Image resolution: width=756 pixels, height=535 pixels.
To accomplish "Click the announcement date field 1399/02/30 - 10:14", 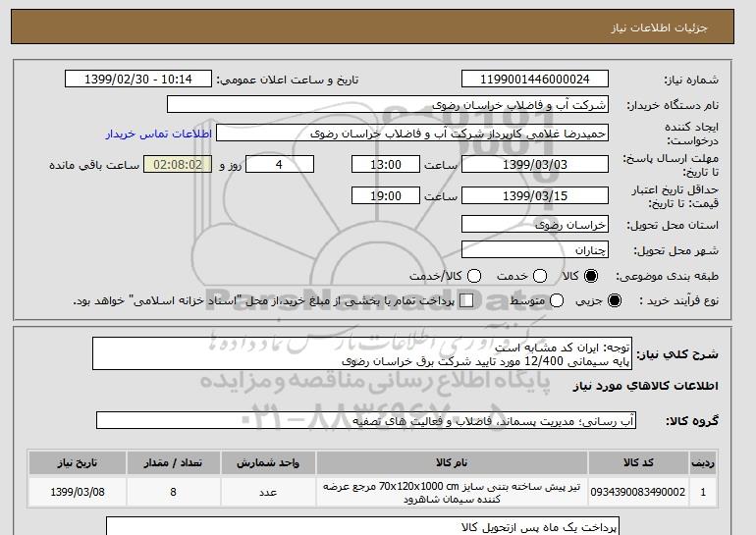I will tap(138, 80).
